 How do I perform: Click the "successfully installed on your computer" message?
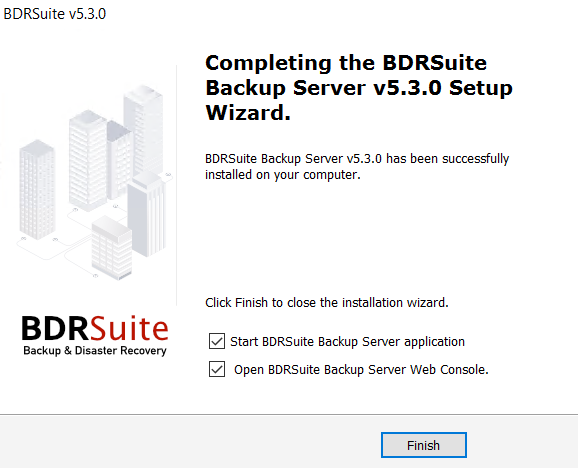357,167
